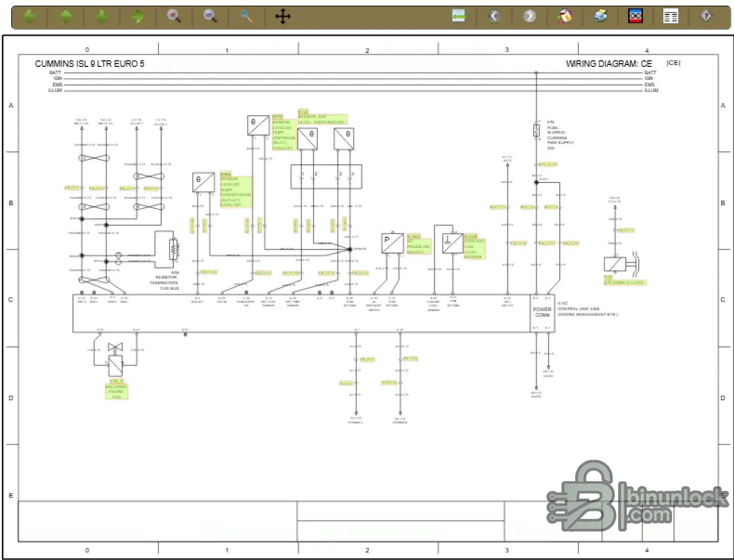Go to previous diagram page
Viewport: 734px width, 560px height.
[494, 17]
